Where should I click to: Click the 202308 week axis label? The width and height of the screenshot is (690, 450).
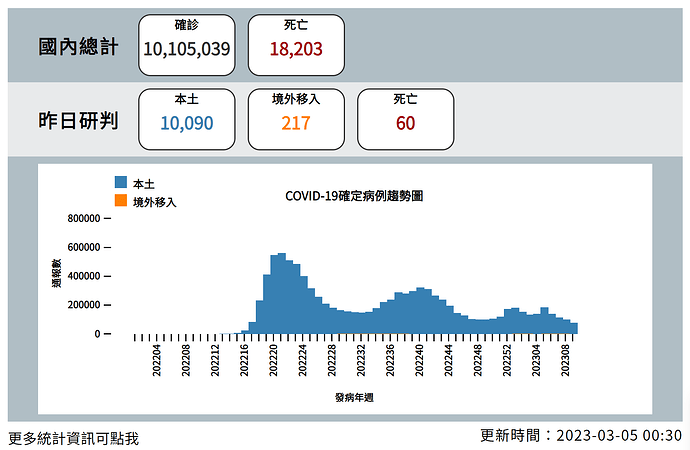tap(565, 360)
